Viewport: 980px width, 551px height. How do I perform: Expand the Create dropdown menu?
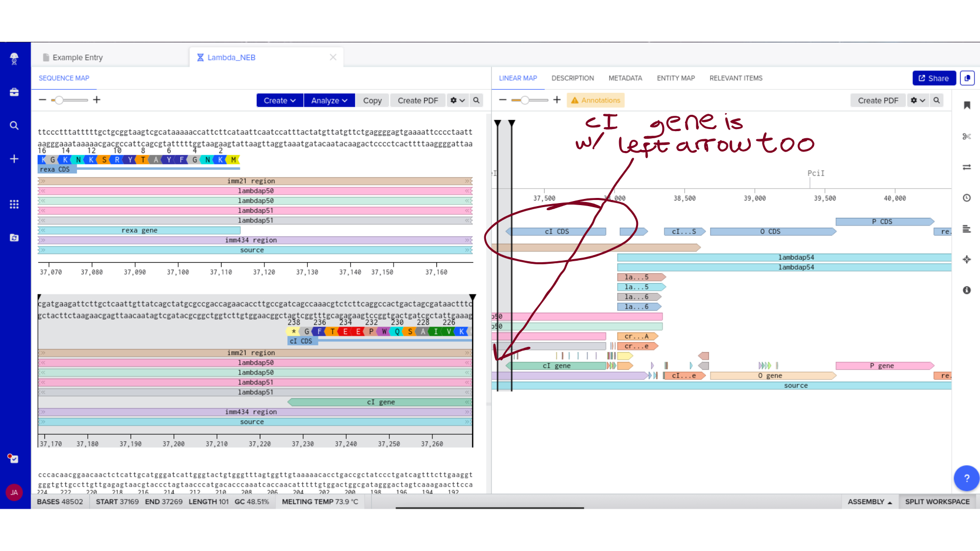point(279,101)
